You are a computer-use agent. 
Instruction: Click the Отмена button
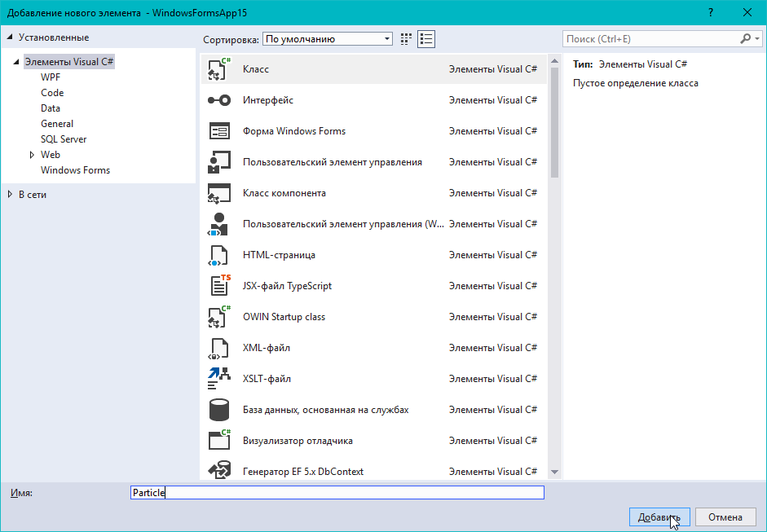click(x=725, y=517)
